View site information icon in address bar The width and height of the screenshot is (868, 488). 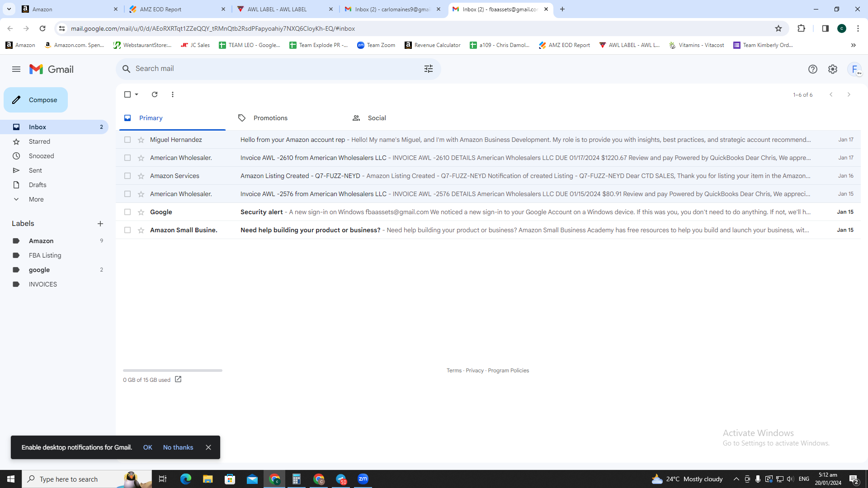click(62, 28)
